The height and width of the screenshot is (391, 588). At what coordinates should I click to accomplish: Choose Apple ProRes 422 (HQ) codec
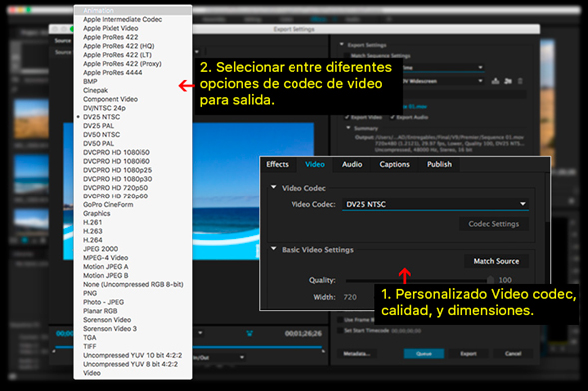pos(133,46)
